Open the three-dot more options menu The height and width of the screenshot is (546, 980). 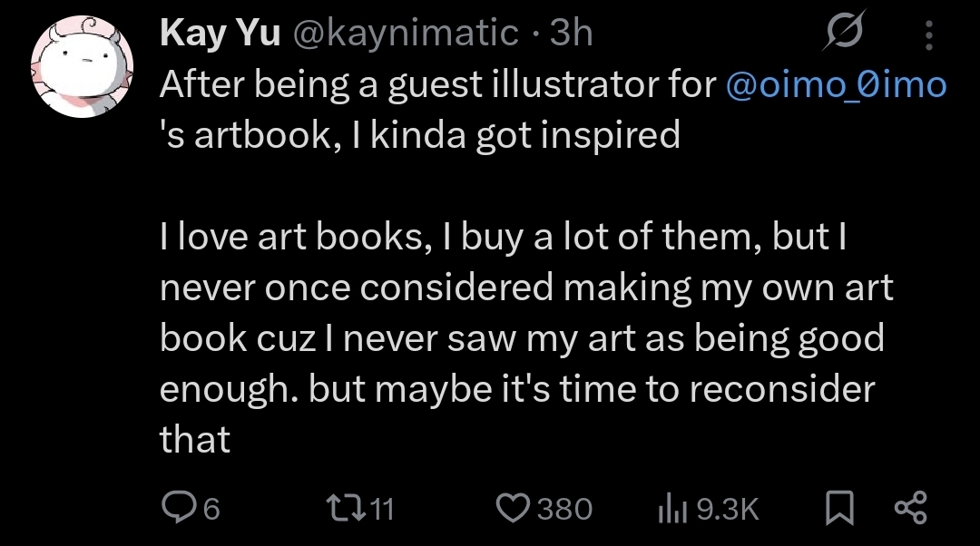coord(928,35)
